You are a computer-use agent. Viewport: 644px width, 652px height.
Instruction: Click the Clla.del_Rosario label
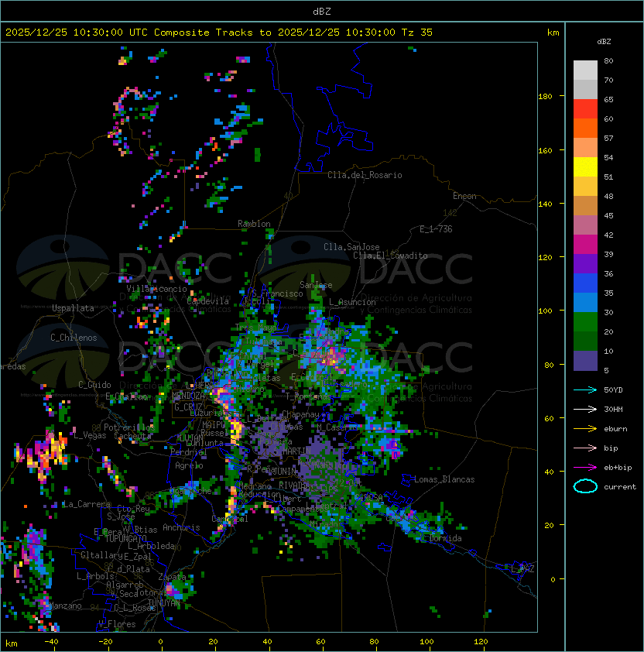coord(365,175)
